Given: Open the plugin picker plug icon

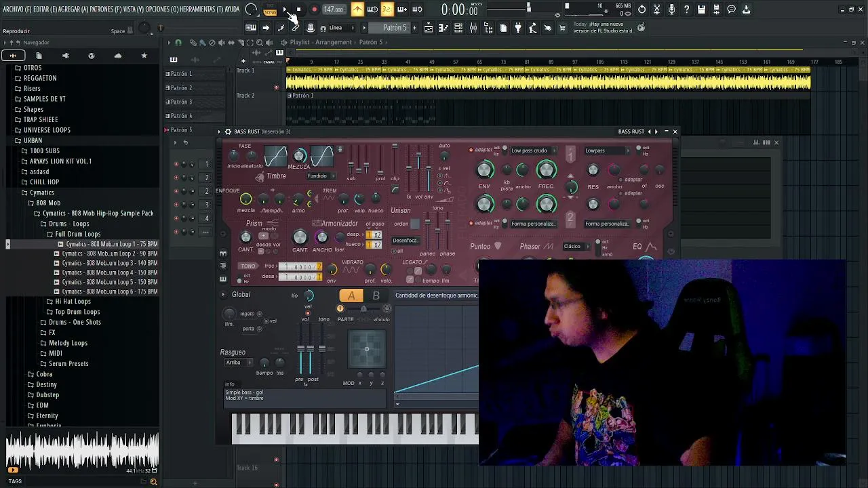Looking at the screenshot, I should point(518,28).
